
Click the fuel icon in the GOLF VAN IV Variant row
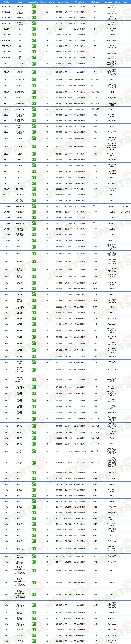click(34, 380)
